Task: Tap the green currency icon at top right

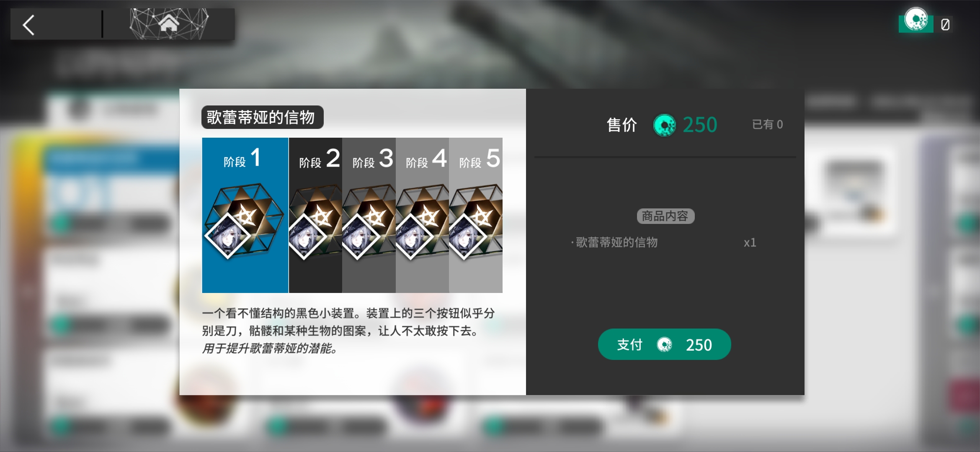Action: (916, 20)
